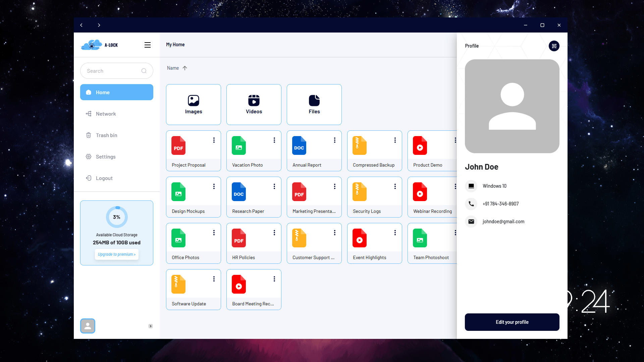Click the 3% cloud storage progress ring
This screenshot has height=362, width=644.
(x=116, y=217)
